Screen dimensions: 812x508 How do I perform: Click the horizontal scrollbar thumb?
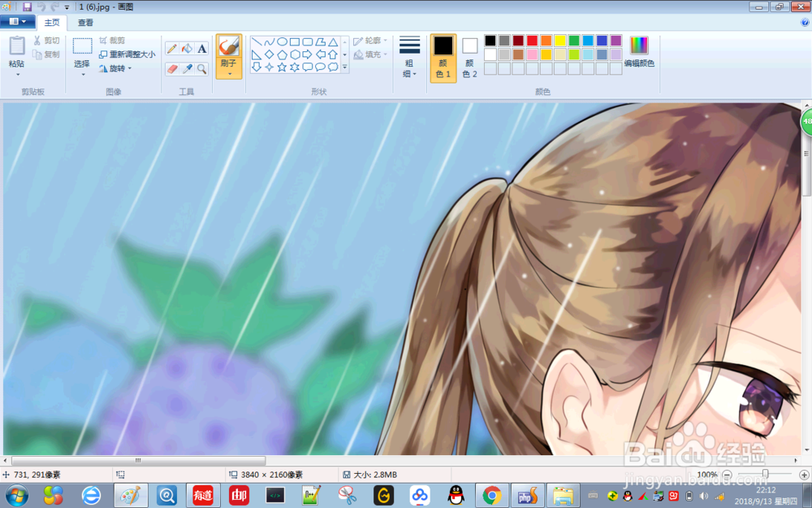[138, 460]
